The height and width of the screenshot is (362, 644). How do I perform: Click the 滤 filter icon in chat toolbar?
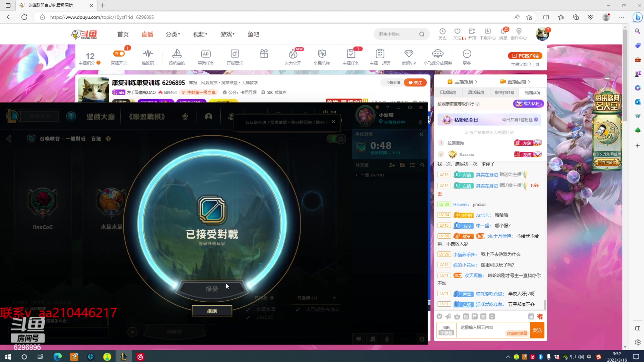(531, 316)
